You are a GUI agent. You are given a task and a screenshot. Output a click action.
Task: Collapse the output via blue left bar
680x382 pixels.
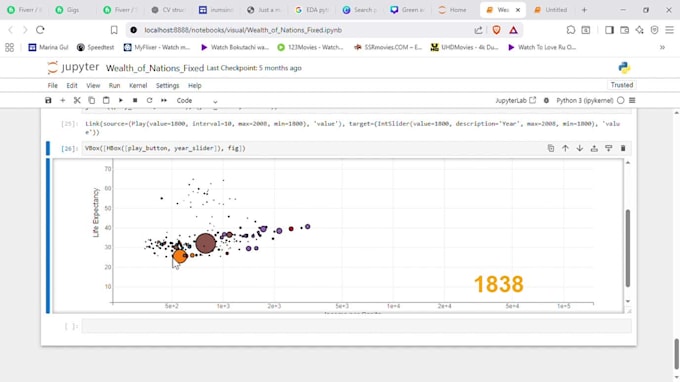click(x=48, y=236)
